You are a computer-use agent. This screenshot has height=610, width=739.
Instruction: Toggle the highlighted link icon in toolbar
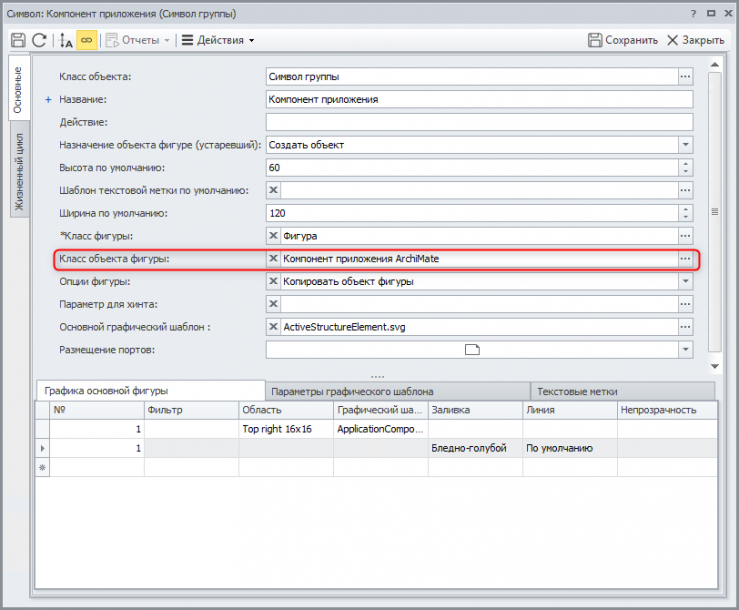click(86, 40)
